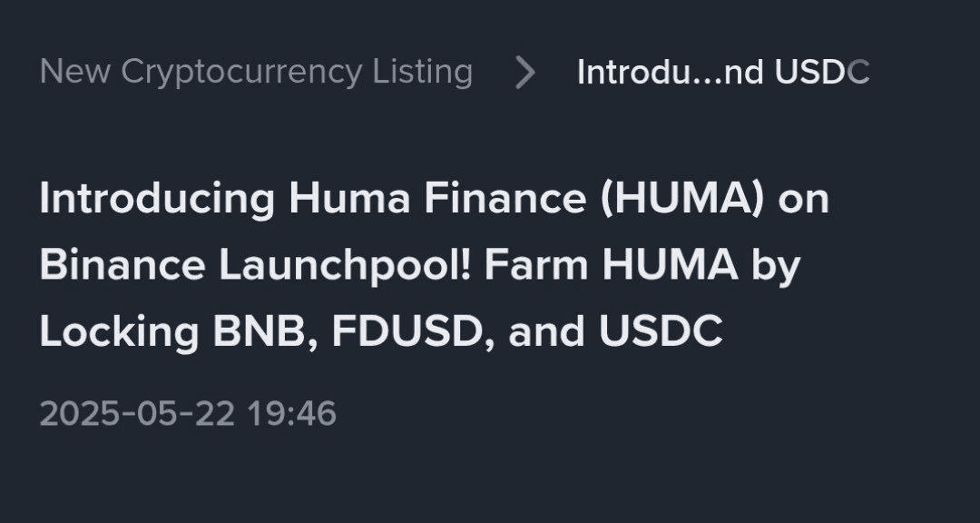
Task: Open the New Cryptocurrency Listing breadcrumb
Action: [x=256, y=72]
